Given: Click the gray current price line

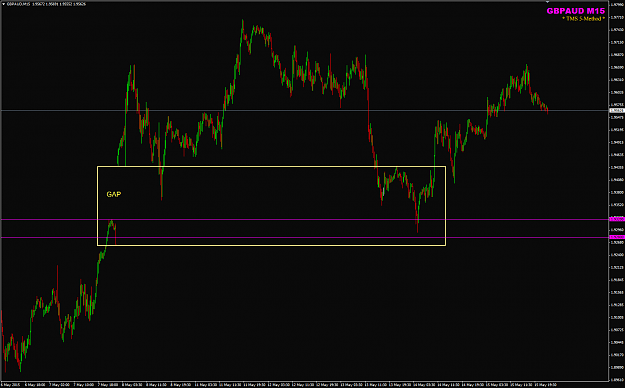Looking at the screenshot, I should (305, 110).
